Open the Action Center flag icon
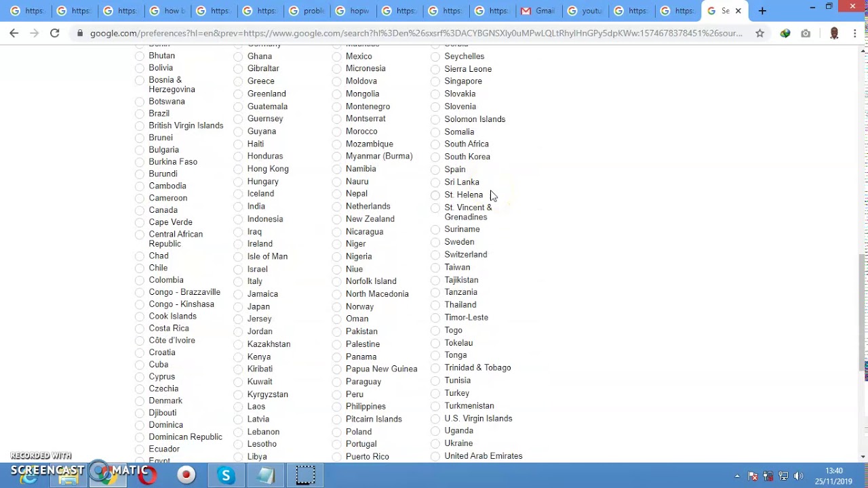This screenshot has width=868, height=488. 753,476
